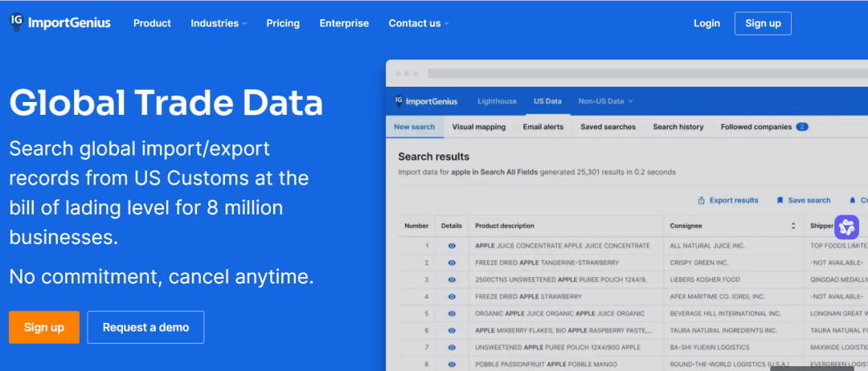
Task: Click POBBLE PASSIONFRUIT APPLE POBBLE MANGO row
Action: (548, 365)
